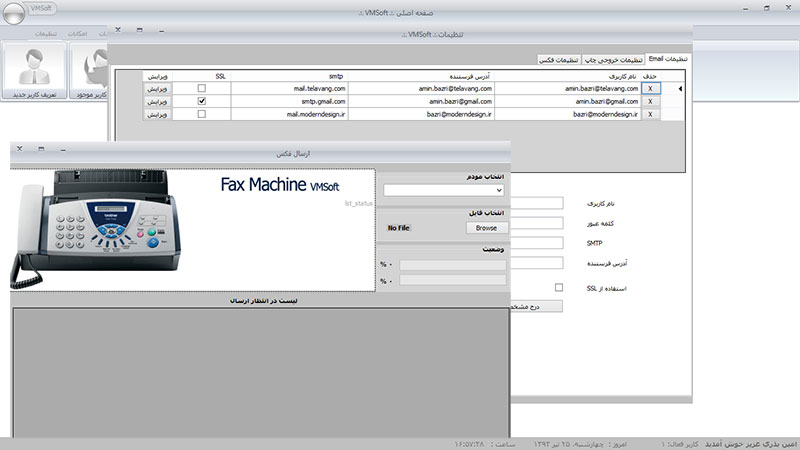Uncheck SSL for smtp.gmail.com row
The height and width of the screenshot is (450, 800).
pyautogui.click(x=203, y=101)
